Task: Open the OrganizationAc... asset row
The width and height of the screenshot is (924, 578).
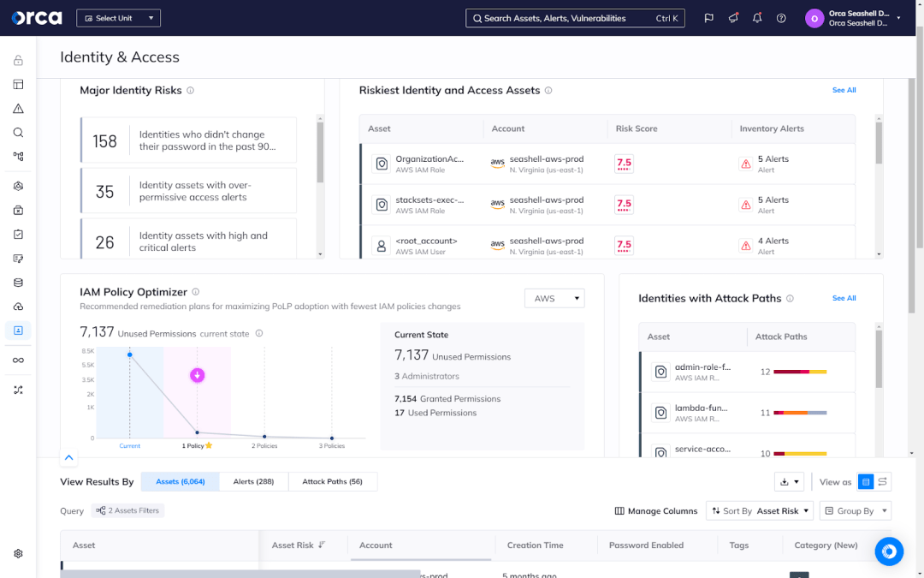Action: [x=607, y=164]
